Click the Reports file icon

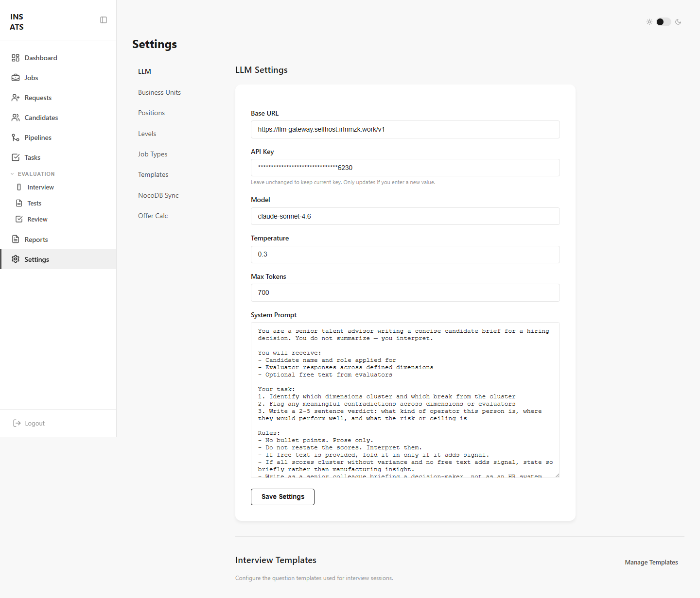click(16, 239)
